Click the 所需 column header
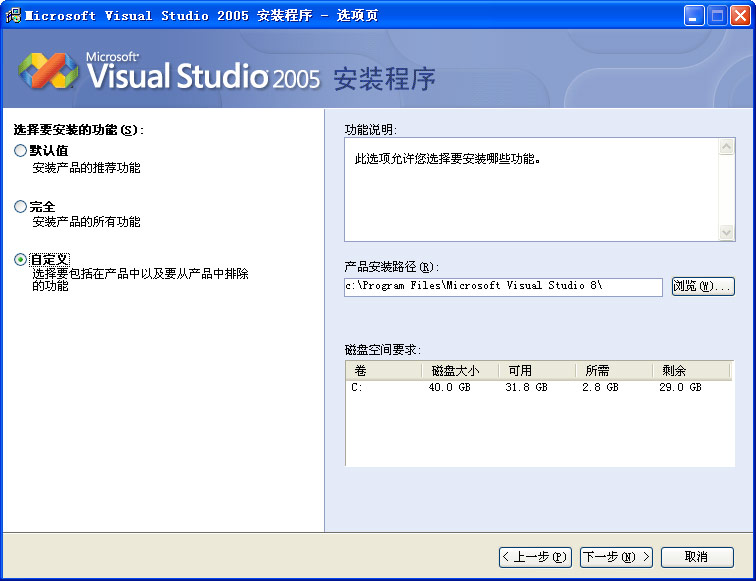 (x=614, y=371)
